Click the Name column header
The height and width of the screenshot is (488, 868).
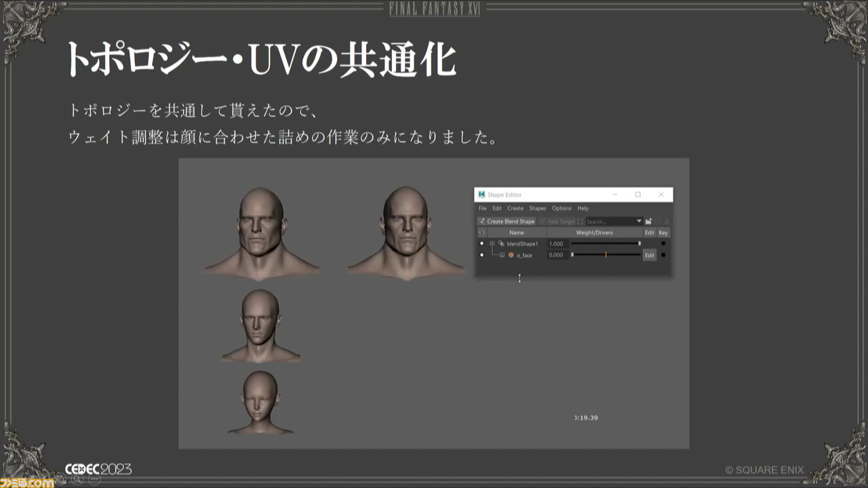517,232
